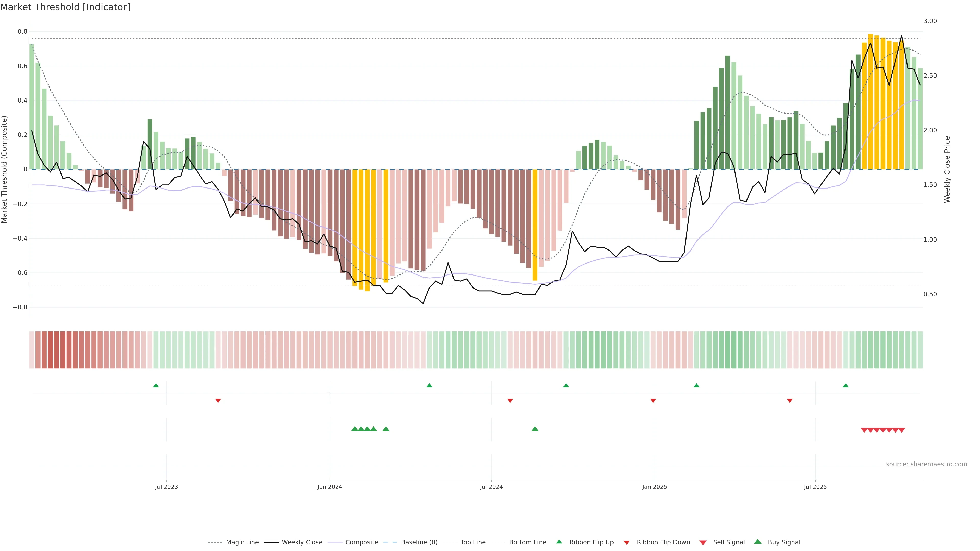Click the Buy Signal legend icon
The width and height of the screenshot is (980, 551).
pos(758,542)
